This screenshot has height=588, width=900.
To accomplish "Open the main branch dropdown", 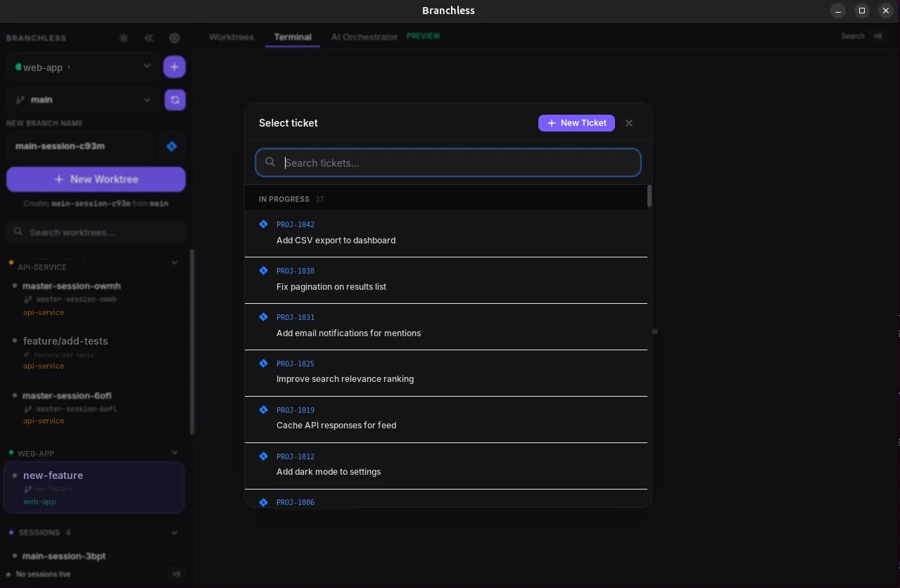I will [83, 100].
